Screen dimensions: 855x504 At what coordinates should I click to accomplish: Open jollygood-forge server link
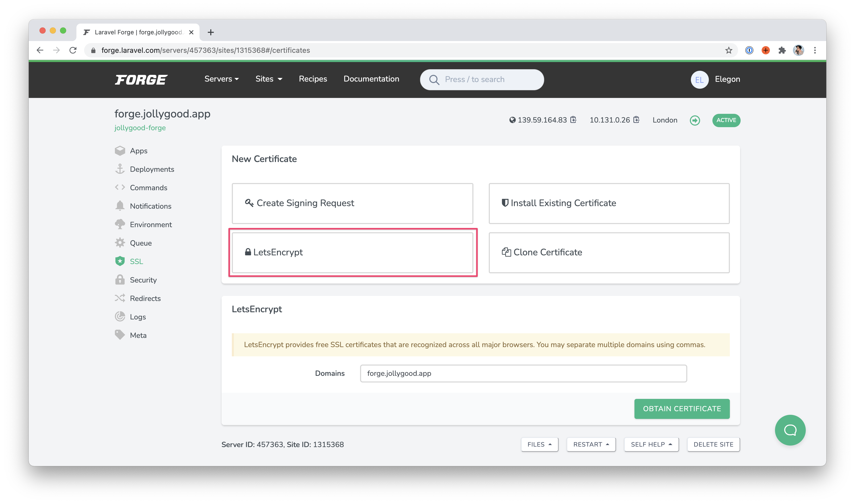[x=140, y=128]
